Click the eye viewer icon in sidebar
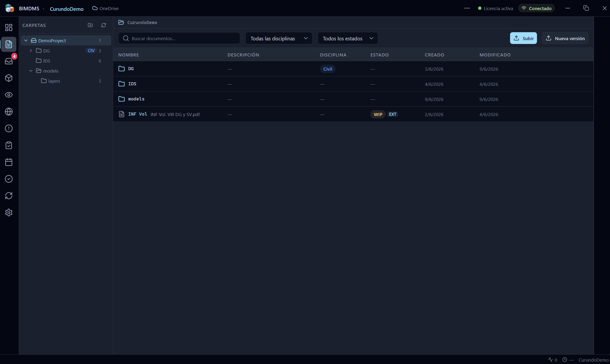 (x=9, y=95)
